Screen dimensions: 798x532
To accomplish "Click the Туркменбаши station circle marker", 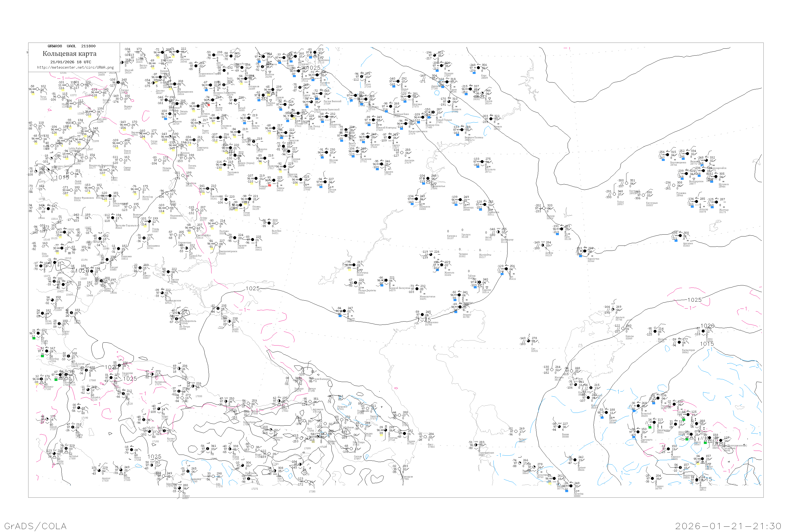I will [x=476, y=445].
